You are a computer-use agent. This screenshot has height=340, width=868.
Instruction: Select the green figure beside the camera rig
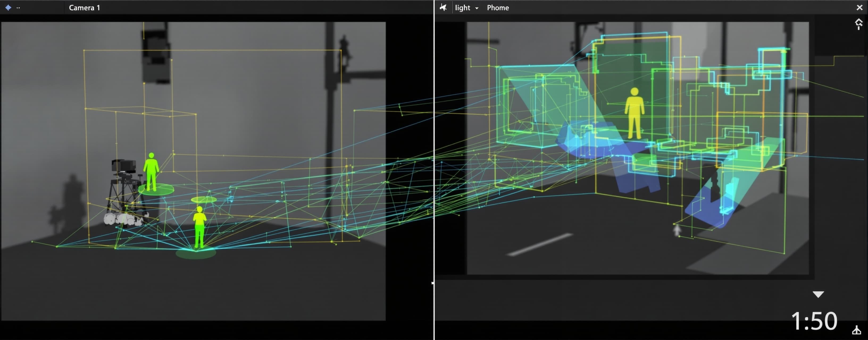(151, 172)
